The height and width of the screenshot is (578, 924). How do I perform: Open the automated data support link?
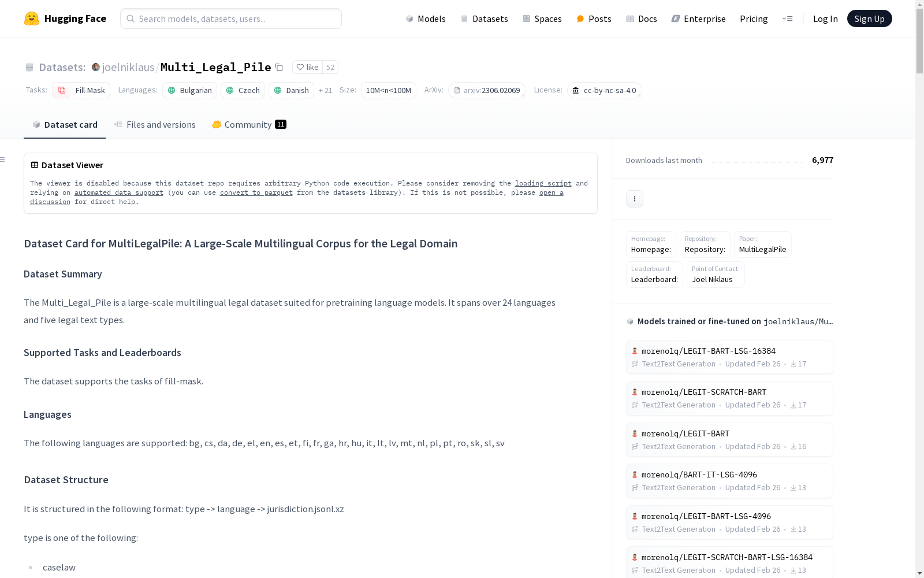119,192
